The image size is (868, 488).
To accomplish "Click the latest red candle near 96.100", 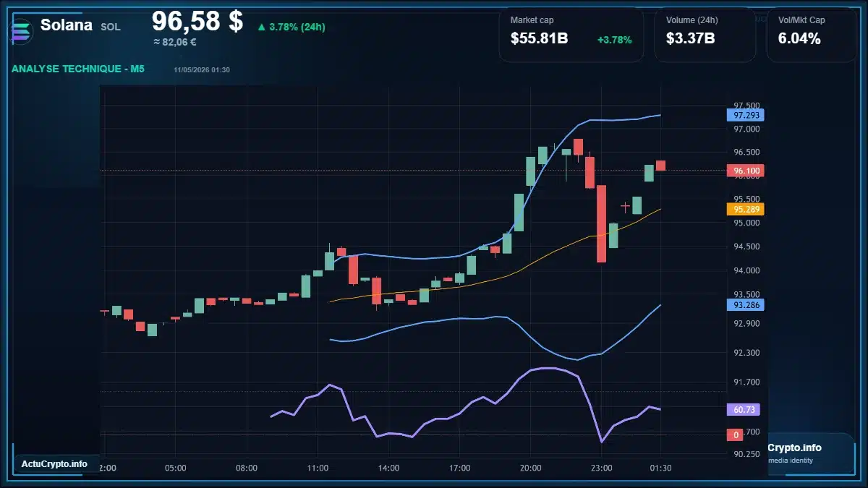I will pyautogui.click(x=661, y=166).
